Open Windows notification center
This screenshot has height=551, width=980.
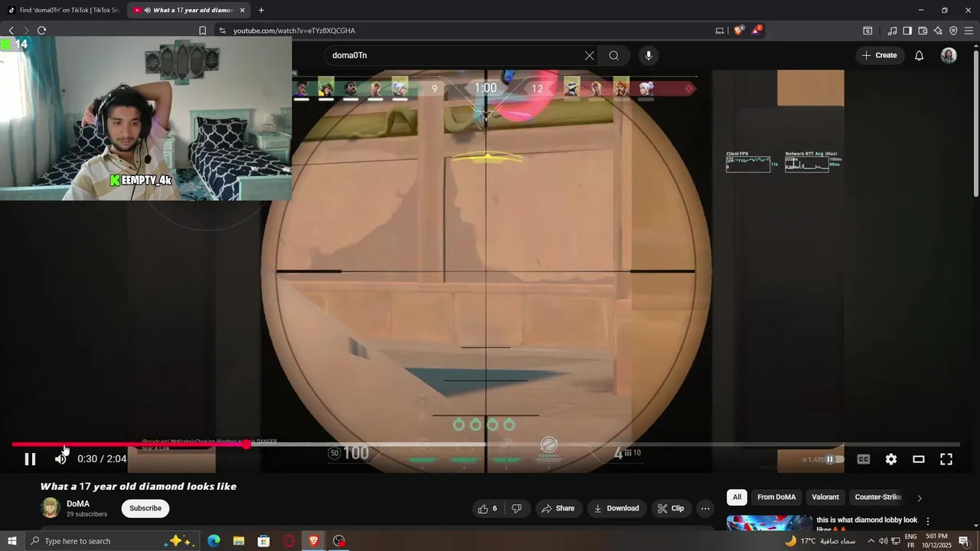coord(964,541)
